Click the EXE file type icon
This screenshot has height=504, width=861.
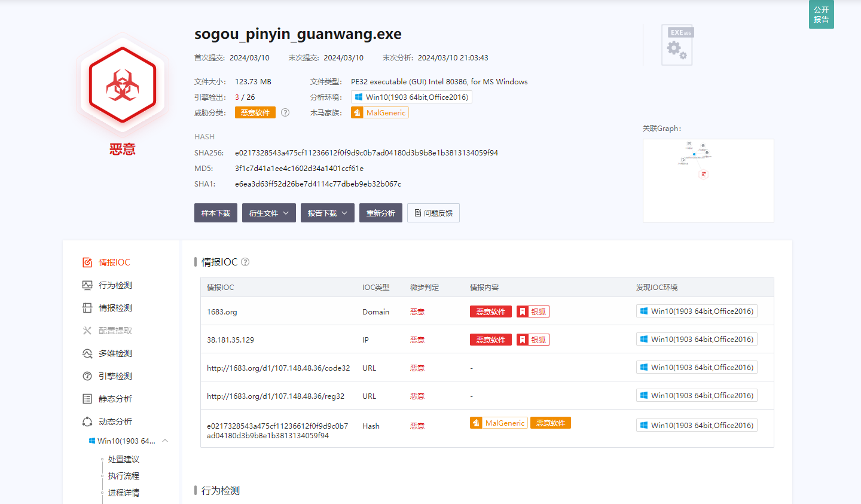677,45
